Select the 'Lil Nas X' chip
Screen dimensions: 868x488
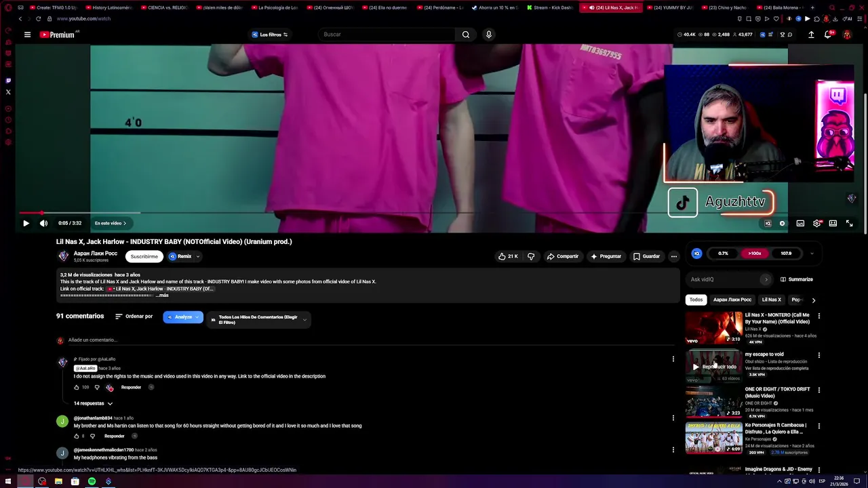pyautogui.click(x=771, y=300)
